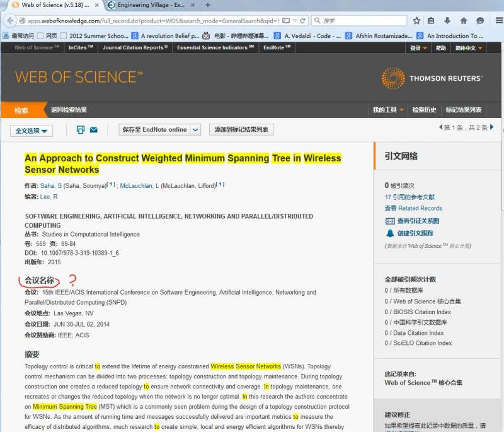The image size is (504, 432).
Task: Bookmark this page with star icon
Action: pos(416,21)
